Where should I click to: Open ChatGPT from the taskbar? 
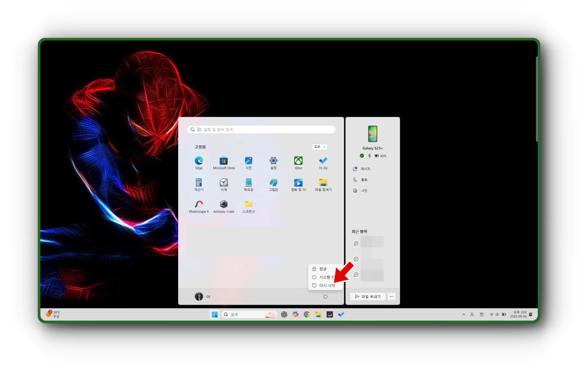[x=284, y=315]
